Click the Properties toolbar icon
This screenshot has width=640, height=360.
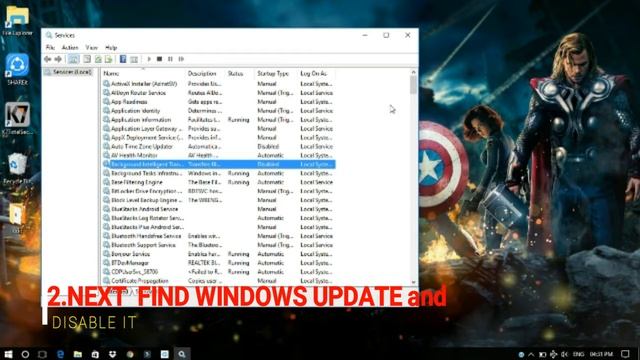(87, 59)
